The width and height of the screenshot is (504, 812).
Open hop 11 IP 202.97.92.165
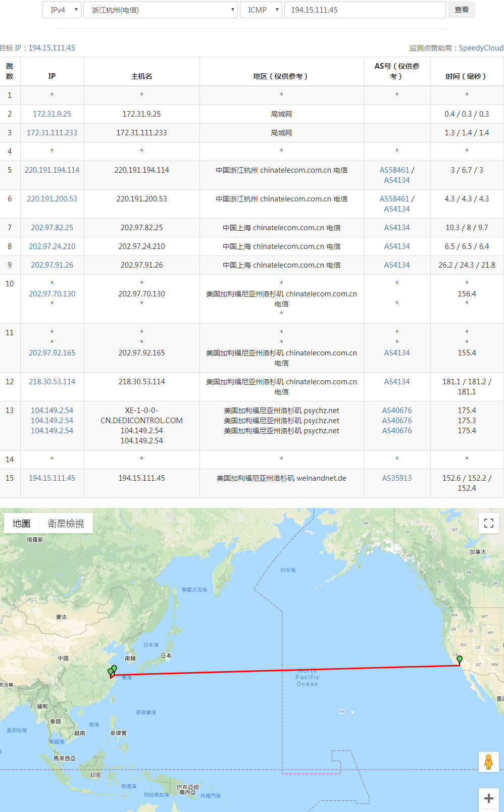pos(52,353)
